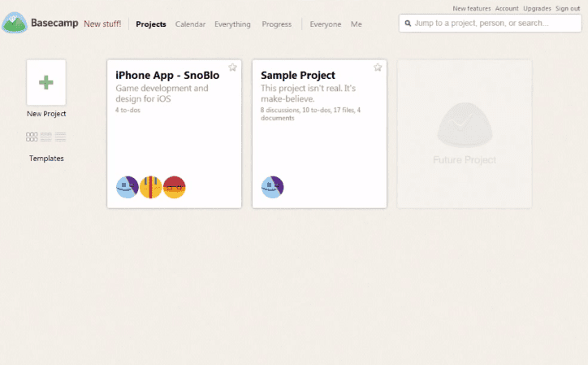Click 'This project isn't real' description text
The width and height of the screenshot is (588, 365).
point(308,93)
